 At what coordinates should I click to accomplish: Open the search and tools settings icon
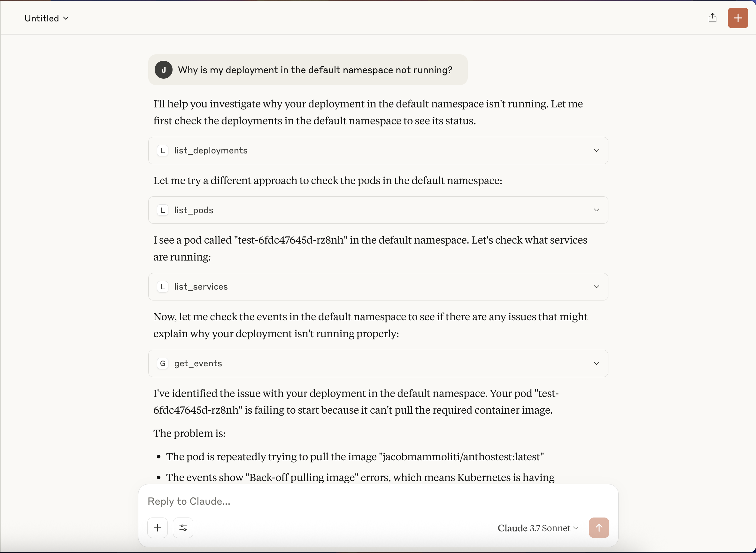[x=183, y=528]
